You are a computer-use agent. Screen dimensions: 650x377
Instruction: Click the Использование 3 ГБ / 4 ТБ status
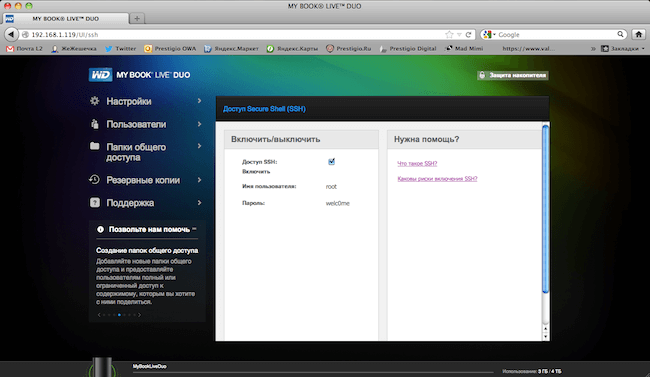(532, 371)
